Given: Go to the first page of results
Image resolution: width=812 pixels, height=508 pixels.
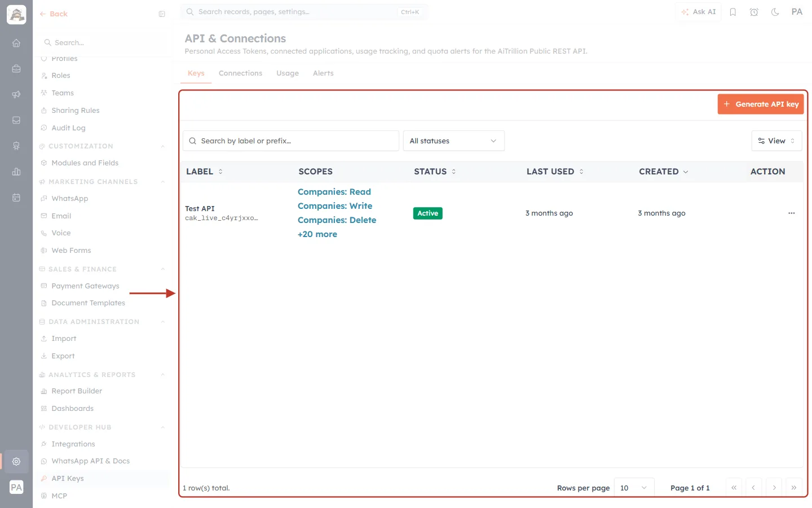Looking at the screenshot, I should 734,488.
